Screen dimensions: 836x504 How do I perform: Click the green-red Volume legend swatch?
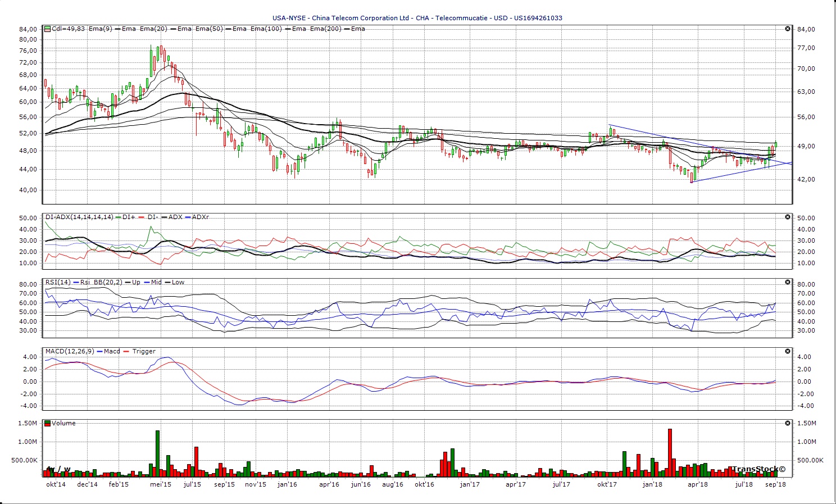click(x=48, y=423)
